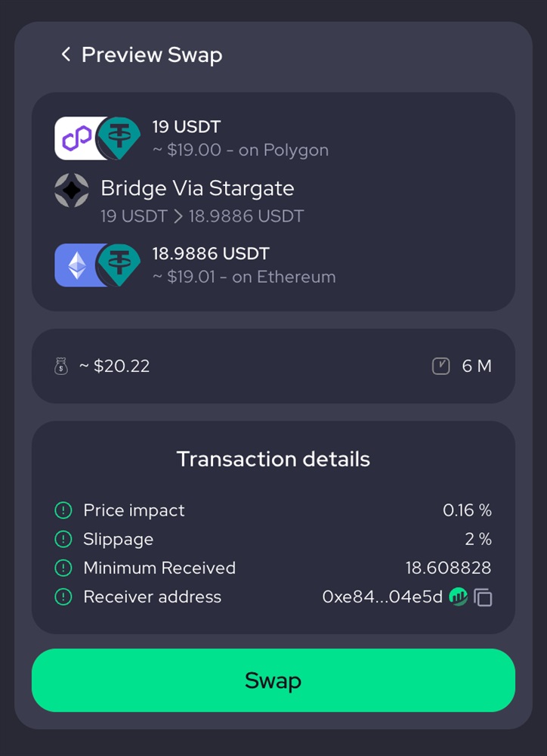547x756 pixels.
Task: Click the money bag fee icon
Action: [62, 367]
